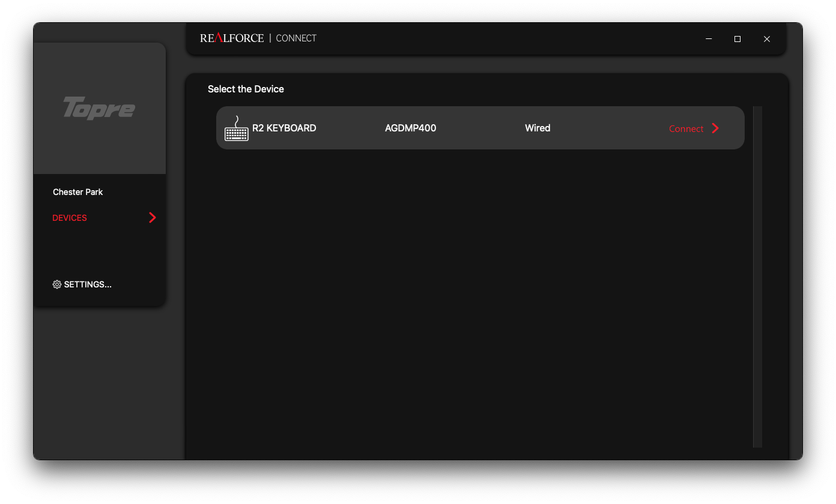Open settings via the gear icon

pos(57,284)
